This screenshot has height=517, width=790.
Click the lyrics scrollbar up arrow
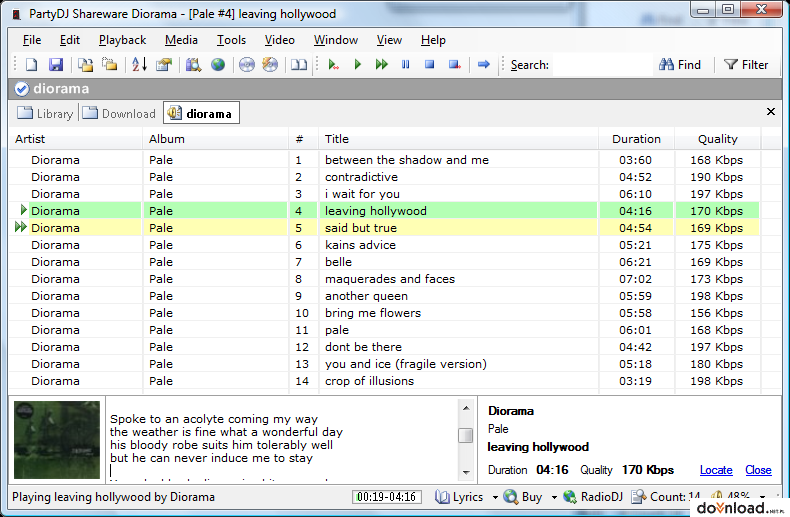(x=466, y=408)
